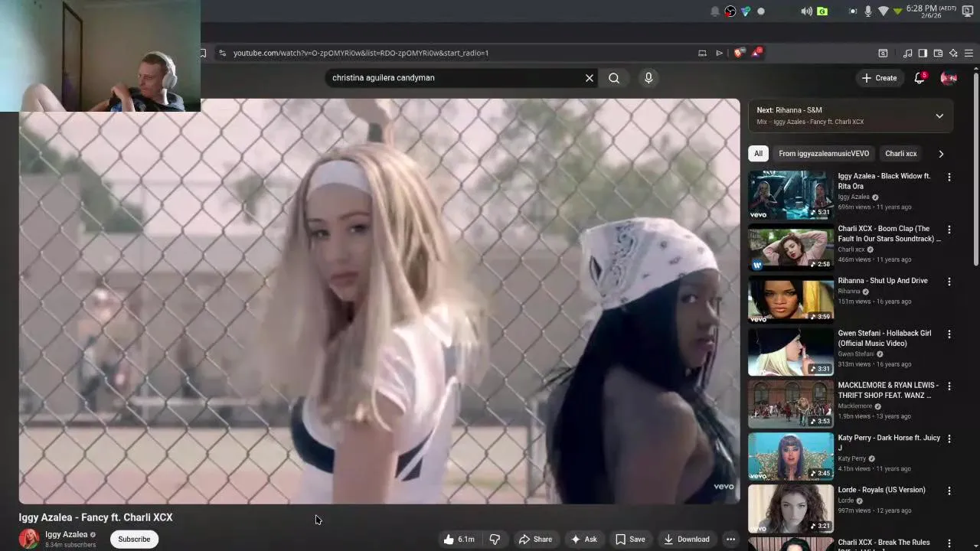Open the Ask AI button
This screenshot has height=551, width=980.
pyautogui.click(x=583, y=540)
